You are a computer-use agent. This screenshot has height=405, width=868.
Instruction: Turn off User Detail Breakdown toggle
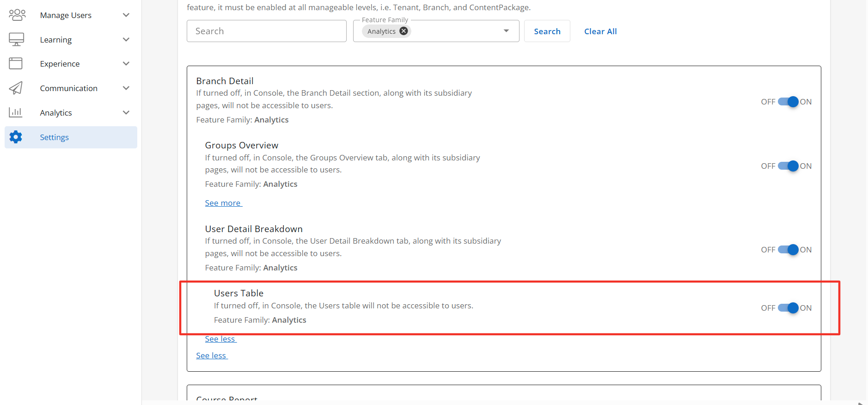[788, 250]
